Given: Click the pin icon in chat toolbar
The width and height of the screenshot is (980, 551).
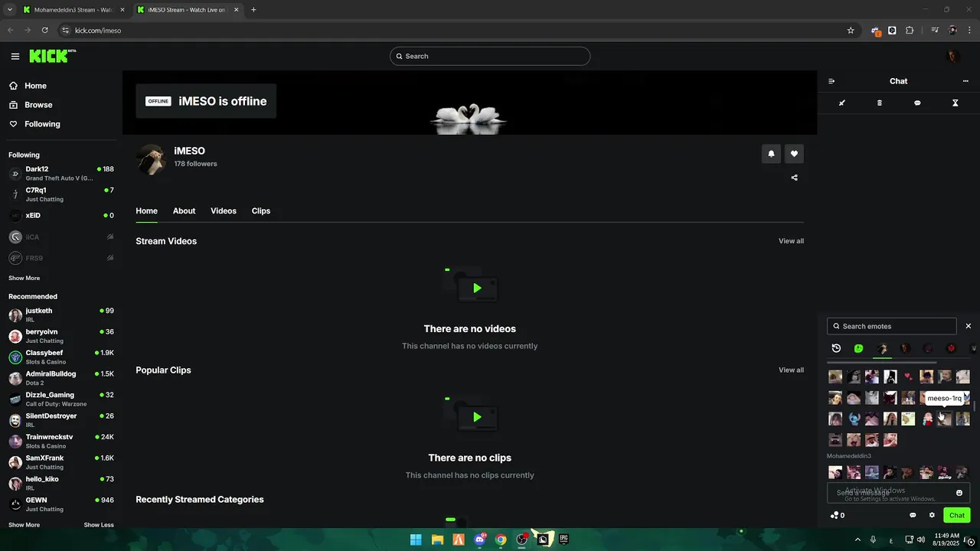Looking at the screenshot, I should (842, 103).
